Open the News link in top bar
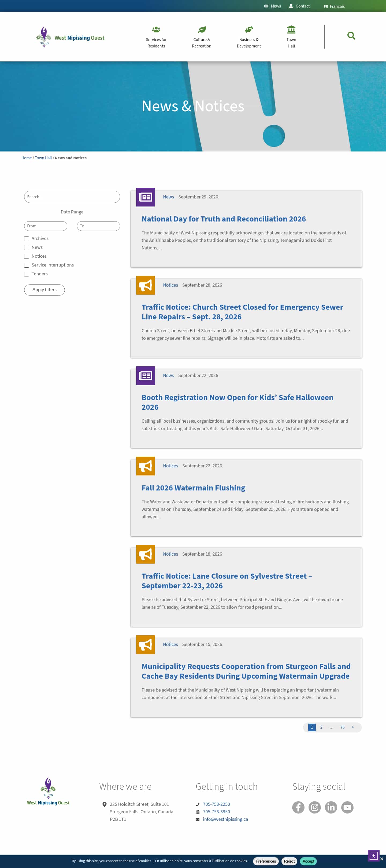 coord(273,6)
